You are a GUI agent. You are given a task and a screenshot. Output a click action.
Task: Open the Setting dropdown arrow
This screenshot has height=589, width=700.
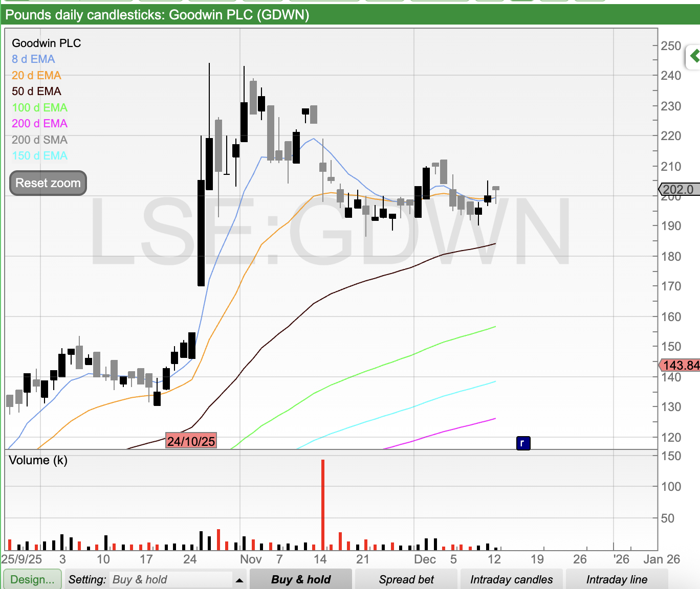[239, 580]
